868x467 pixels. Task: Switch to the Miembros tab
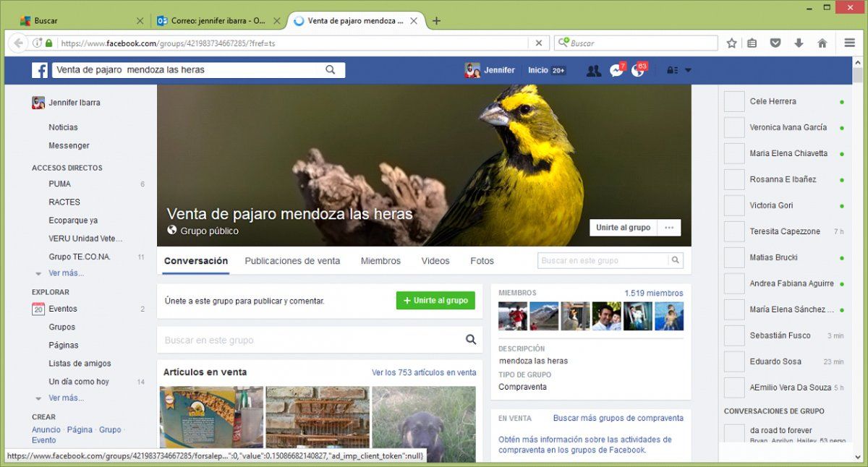380,261
